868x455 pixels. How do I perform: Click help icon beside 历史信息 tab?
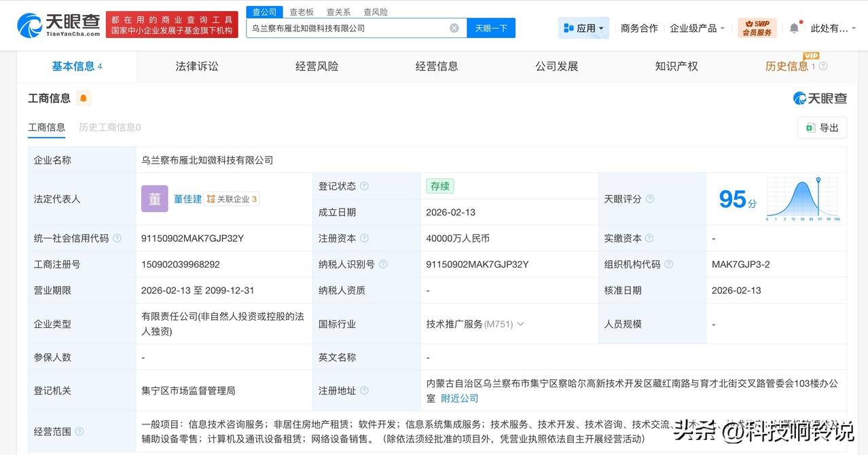point(823,67)
